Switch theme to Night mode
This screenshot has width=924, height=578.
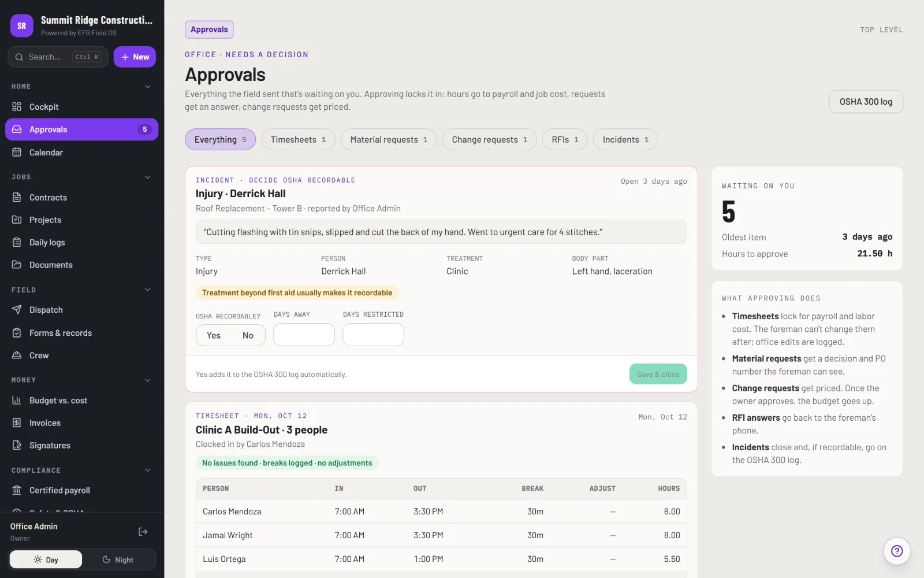pos(118,560)
